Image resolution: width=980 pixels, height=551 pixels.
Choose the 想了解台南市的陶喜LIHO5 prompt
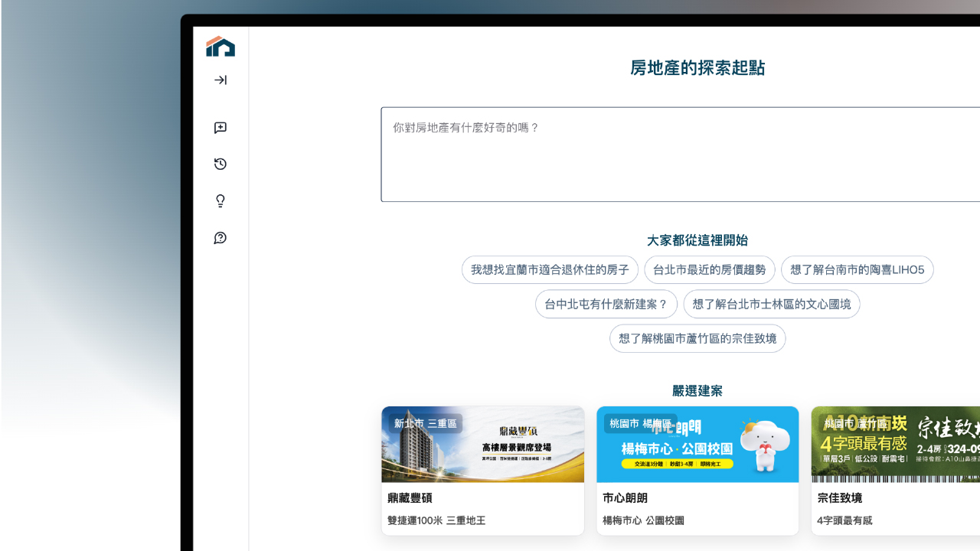[x=857, y=270]
